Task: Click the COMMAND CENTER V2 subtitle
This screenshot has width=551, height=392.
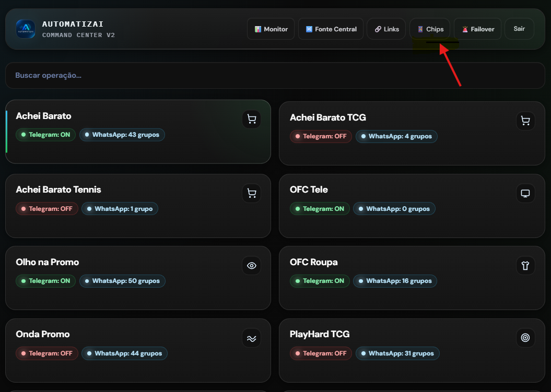Action: pyautogui.click(x=79, y=35)
